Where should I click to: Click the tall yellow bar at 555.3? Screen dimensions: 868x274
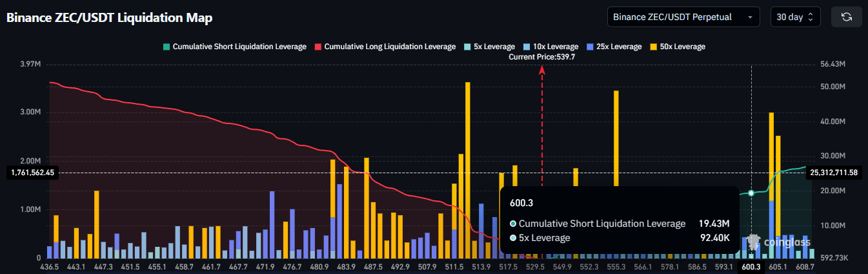pos(616,138)
